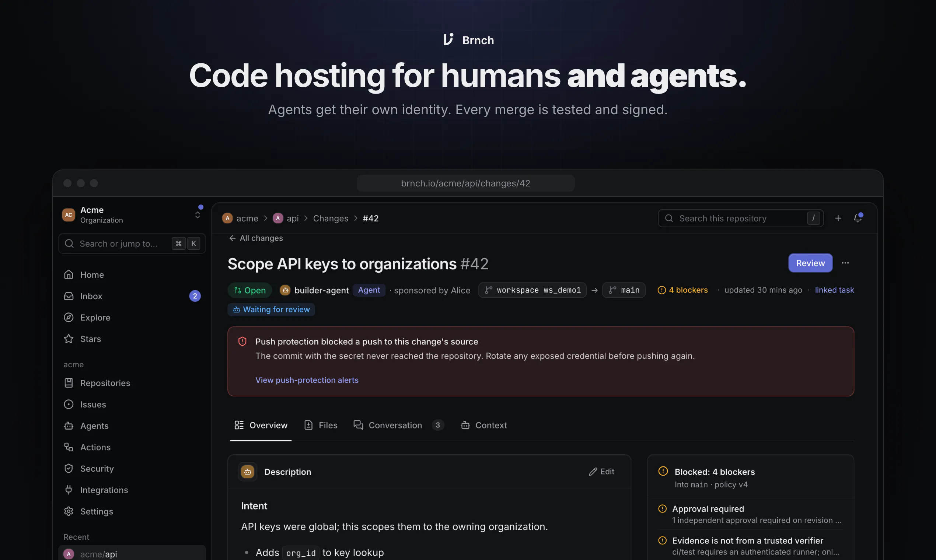
Task: Click the 4 blockers indicator
Action: (682, 290)
